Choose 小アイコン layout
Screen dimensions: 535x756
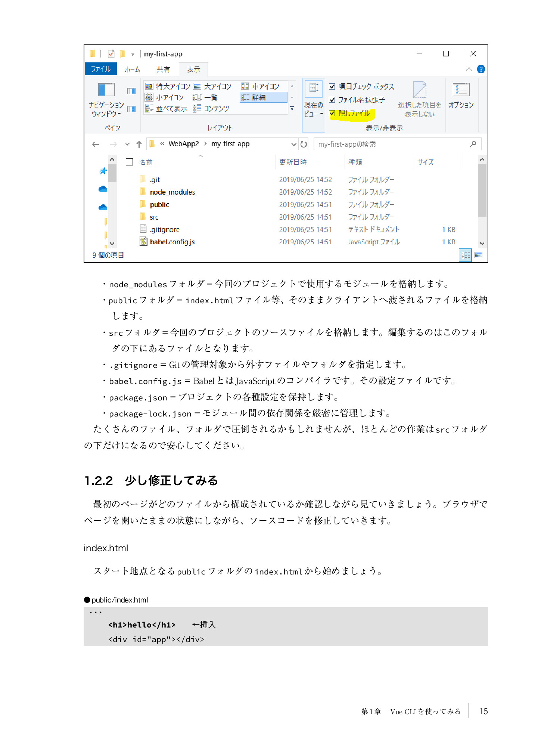coord(164,97)
